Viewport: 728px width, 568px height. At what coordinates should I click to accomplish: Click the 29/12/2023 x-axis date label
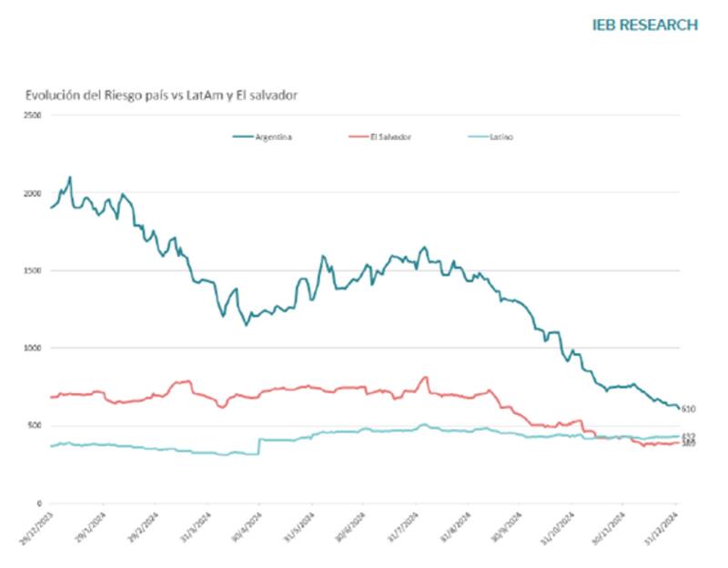pyautogui.click(x=37, y=526)
